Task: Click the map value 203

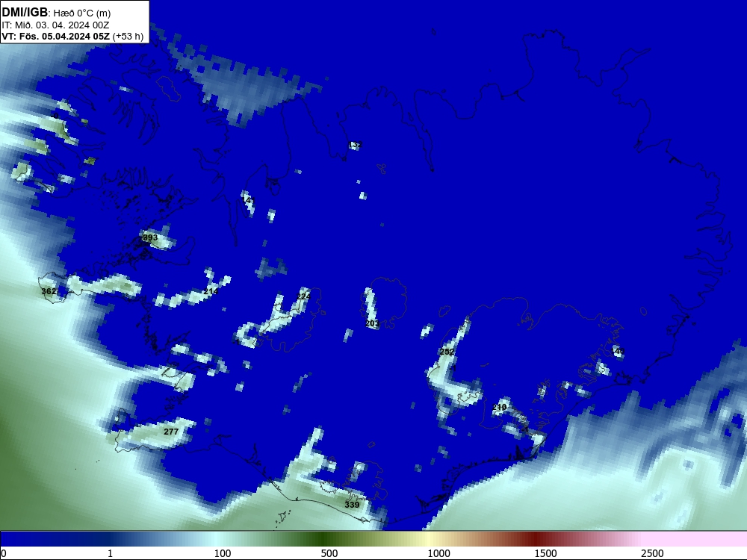Action: tap(372, 324)
